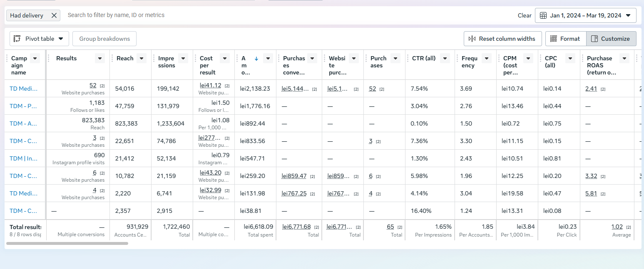Click the filter search input field

click(x=287, y=15)
